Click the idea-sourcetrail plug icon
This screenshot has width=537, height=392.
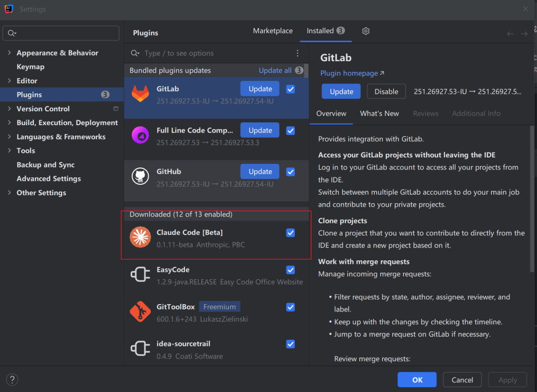tap(140, 349)
